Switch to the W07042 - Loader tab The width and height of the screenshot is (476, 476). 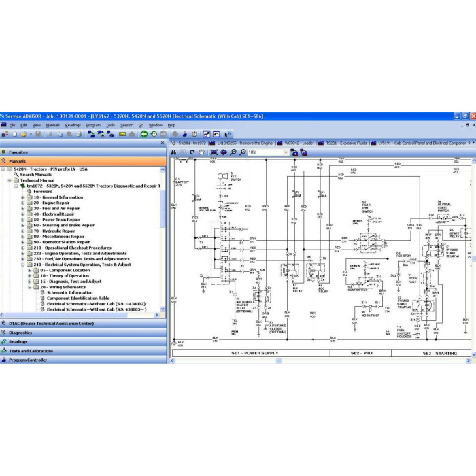[x=295, y=143]
